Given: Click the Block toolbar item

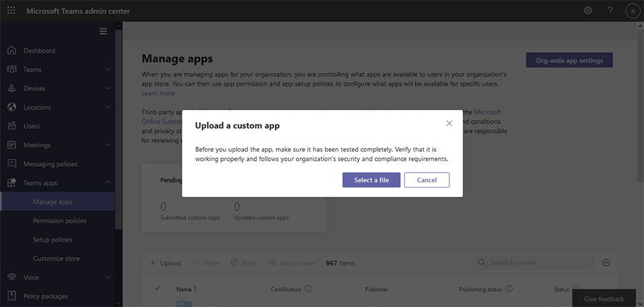Looking at the screenshot, I should tap(243, 263).
